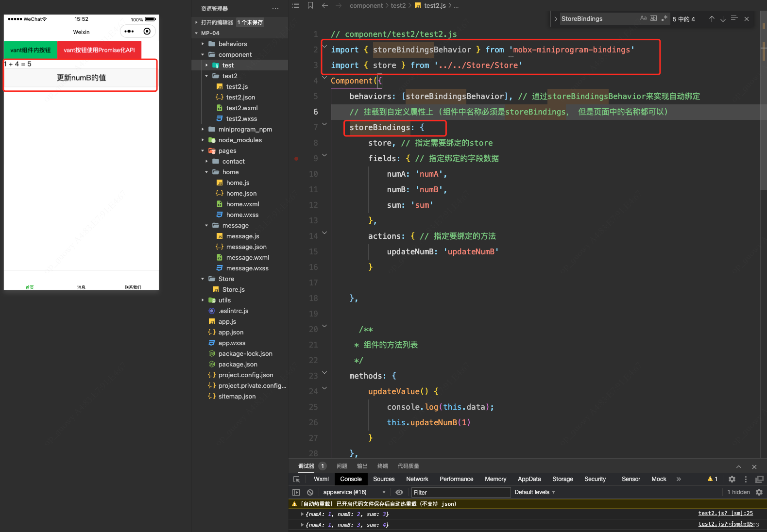Undock the devtools panel
Screen dimensions: 767x532
(759, 479)
